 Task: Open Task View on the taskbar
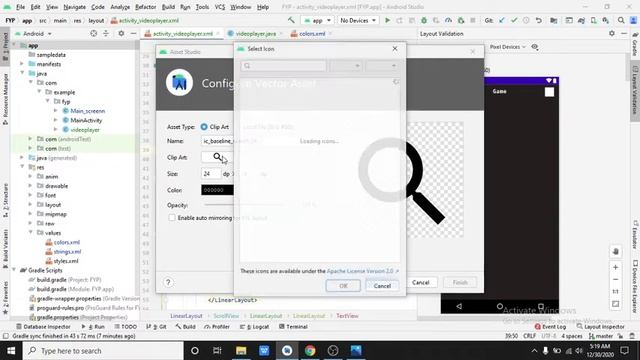pos(217,351)
